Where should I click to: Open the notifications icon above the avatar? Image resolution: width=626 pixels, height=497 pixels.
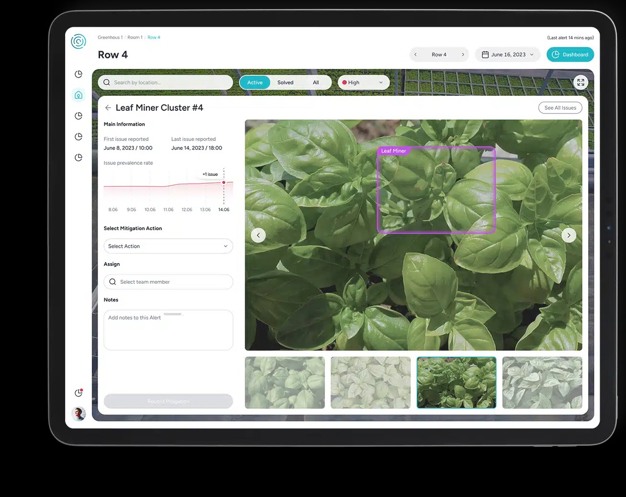[79, 392]
